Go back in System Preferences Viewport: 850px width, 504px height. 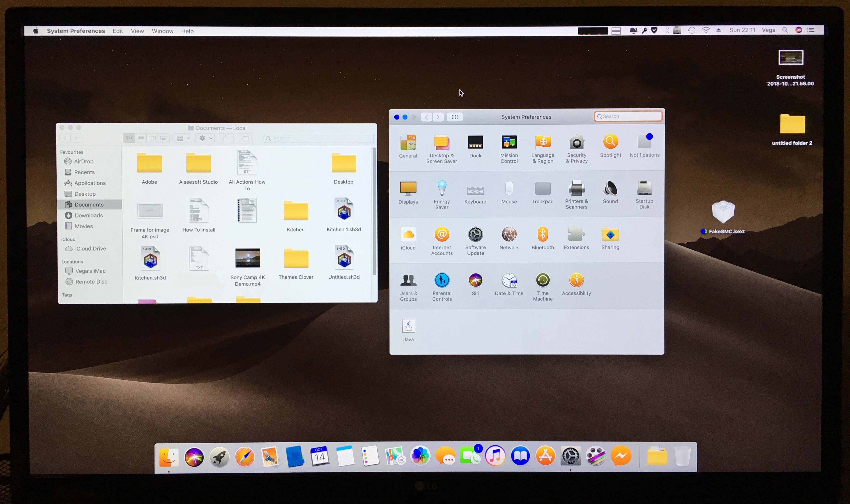(427, 117)
